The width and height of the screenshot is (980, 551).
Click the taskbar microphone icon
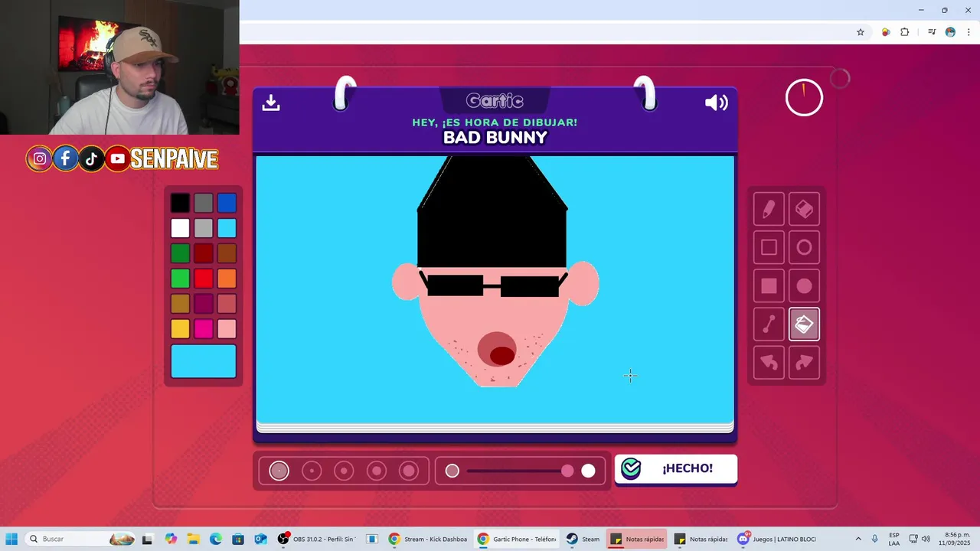click(875, 539)
